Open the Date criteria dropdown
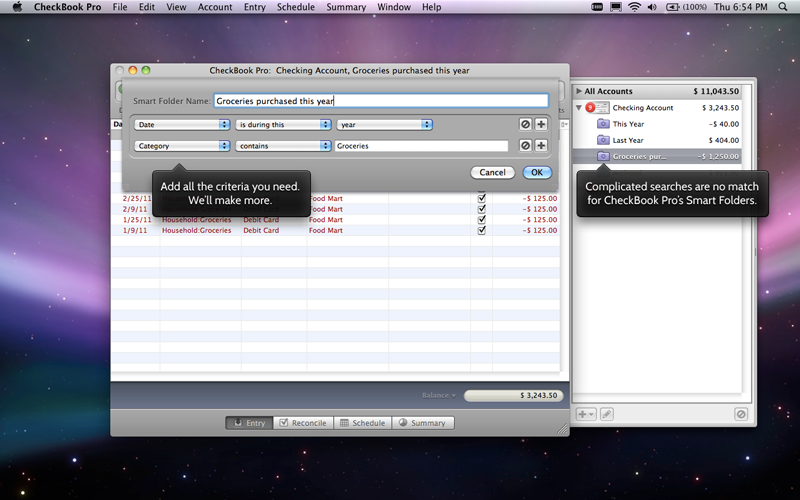The width and height of the screenshot is (800, 500). tap(182, 124)
